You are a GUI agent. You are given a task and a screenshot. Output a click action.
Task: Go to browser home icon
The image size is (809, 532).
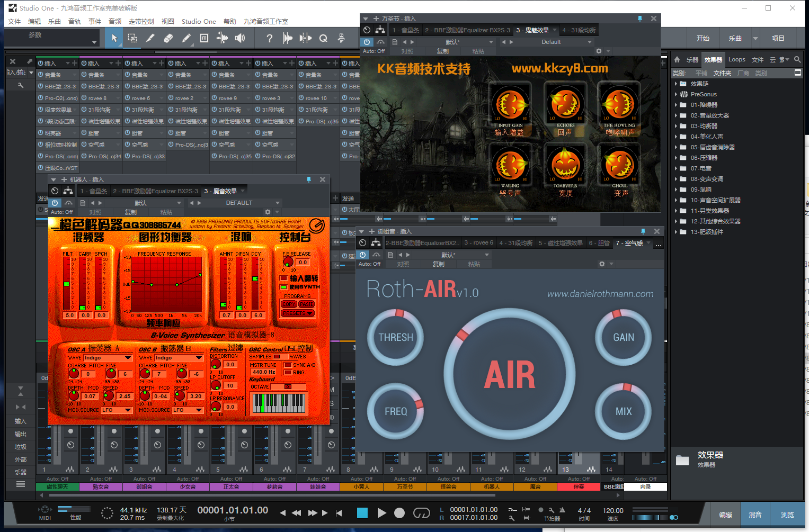pyautogui.click(x=677, y=60)
